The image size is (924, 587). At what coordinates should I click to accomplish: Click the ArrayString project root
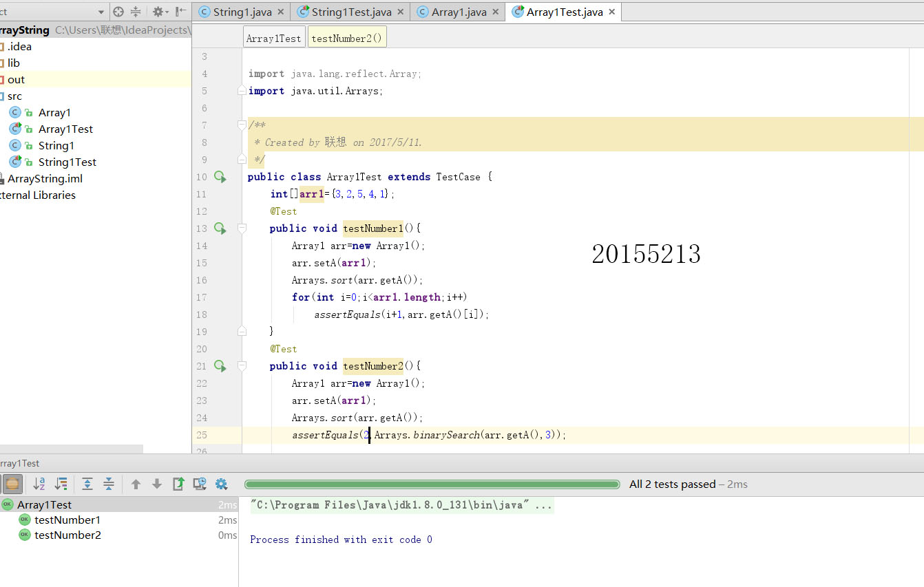[x=25, y=30]
